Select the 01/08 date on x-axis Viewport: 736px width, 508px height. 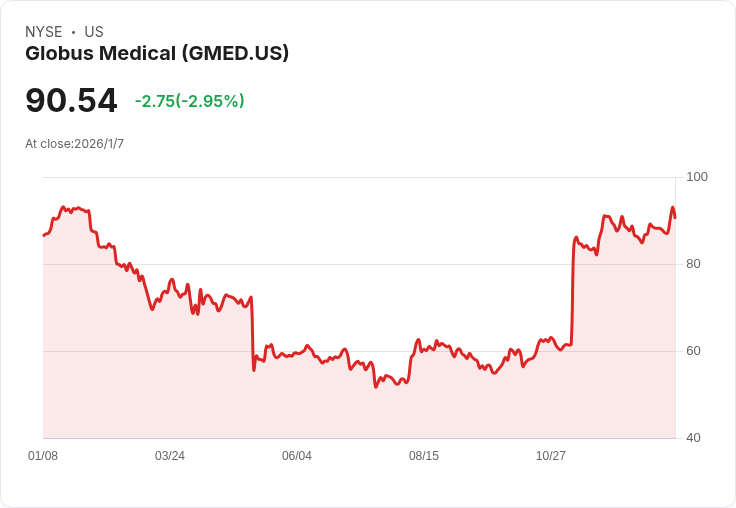click(43, 456)
